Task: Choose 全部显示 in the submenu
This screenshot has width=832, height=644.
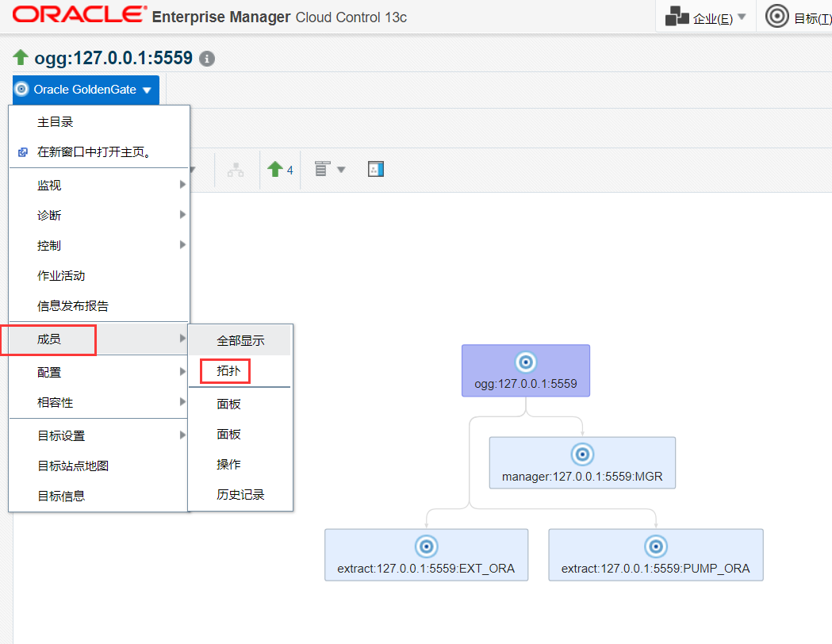Action: pyautogui.click(x=240, y=340)
